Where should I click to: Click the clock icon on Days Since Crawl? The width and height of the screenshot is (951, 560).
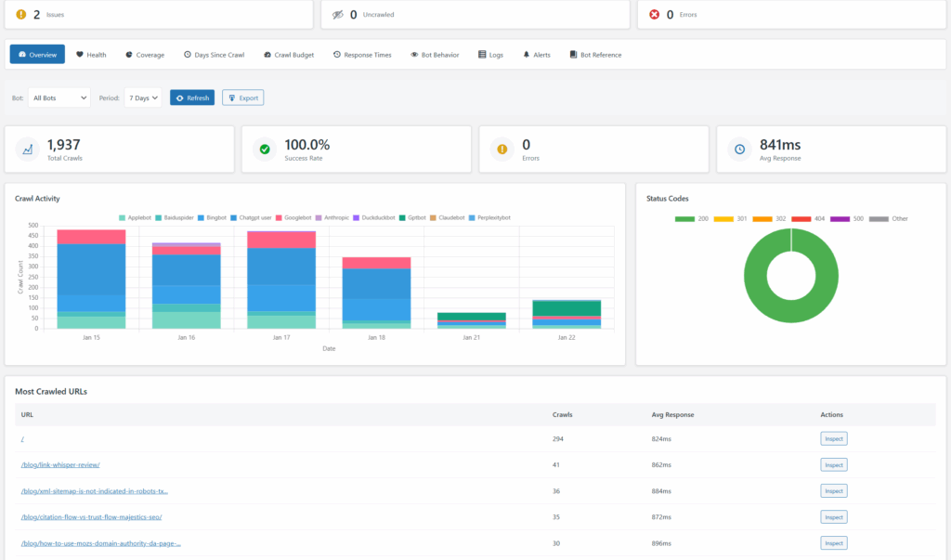click(189, 55)
